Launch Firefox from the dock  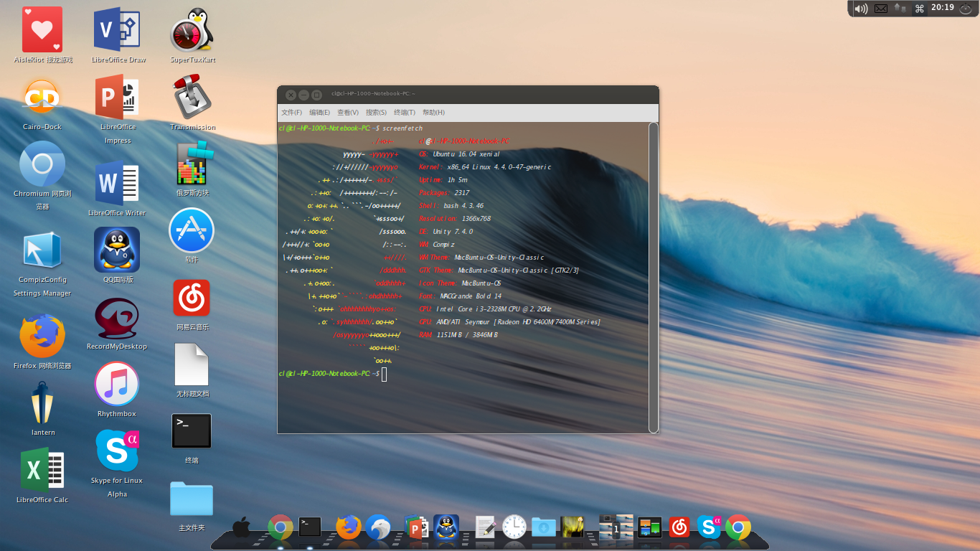point(349,527)
